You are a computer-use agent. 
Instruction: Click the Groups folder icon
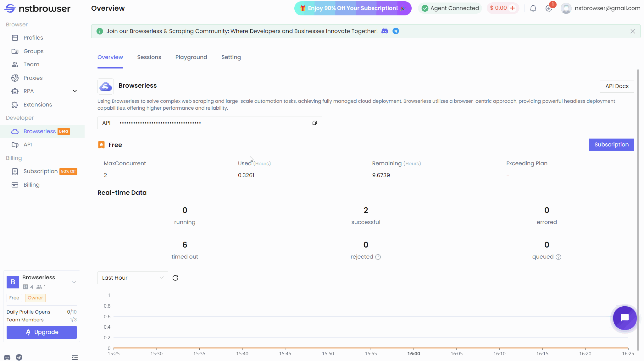click(15, 51)
